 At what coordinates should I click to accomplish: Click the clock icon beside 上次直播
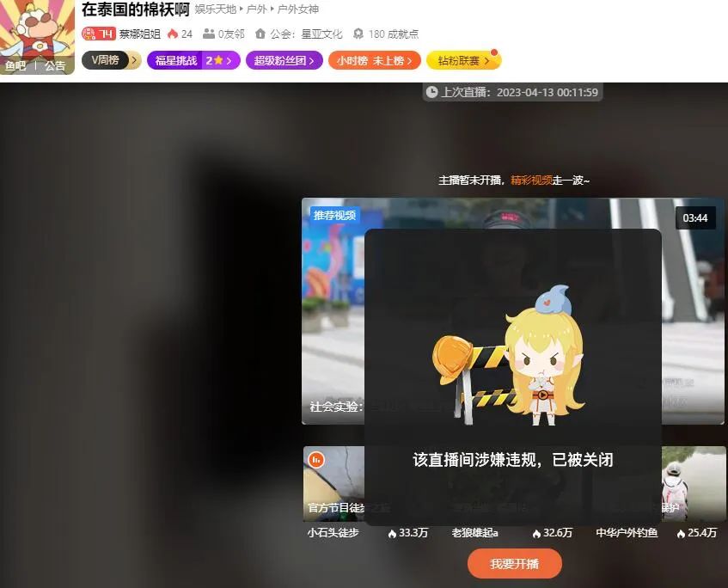click(x=431, y=92)
